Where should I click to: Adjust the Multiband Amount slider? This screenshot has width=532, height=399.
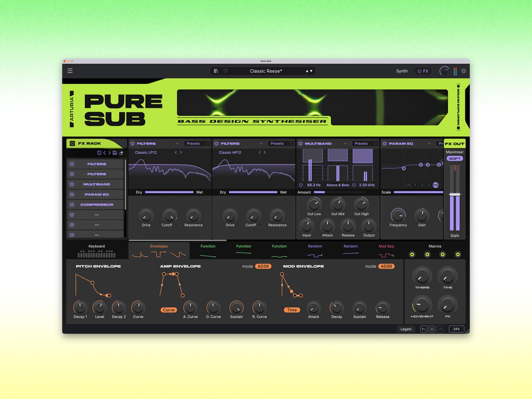tap(340, 192)
